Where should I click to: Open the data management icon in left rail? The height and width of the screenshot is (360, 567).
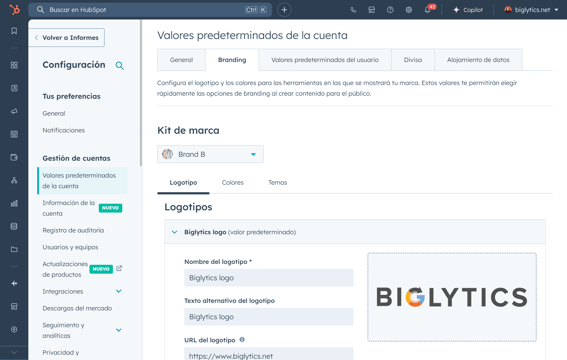pyautogui.click(x=14, y=227)
